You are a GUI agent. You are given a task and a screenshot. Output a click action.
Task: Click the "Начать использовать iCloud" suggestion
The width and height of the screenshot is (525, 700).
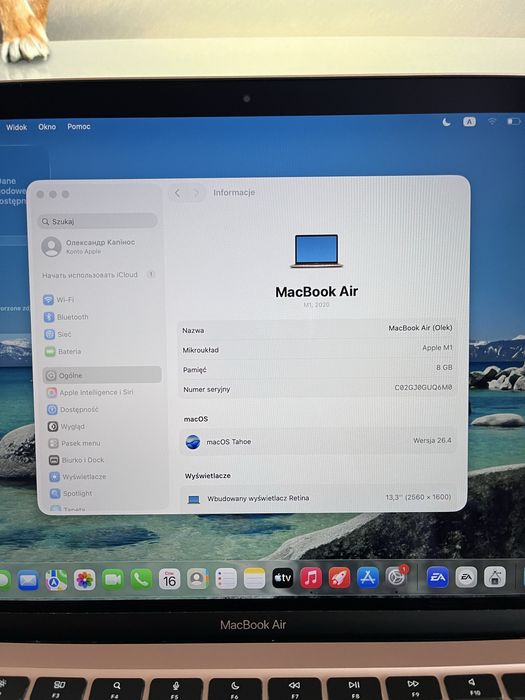coord(99,275)
